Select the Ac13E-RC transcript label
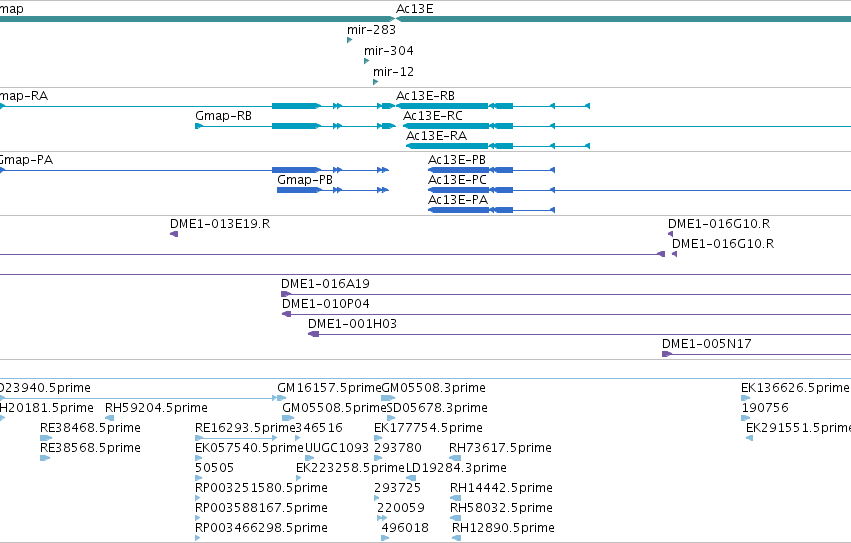Screen dimensions: 851x543 433,116
